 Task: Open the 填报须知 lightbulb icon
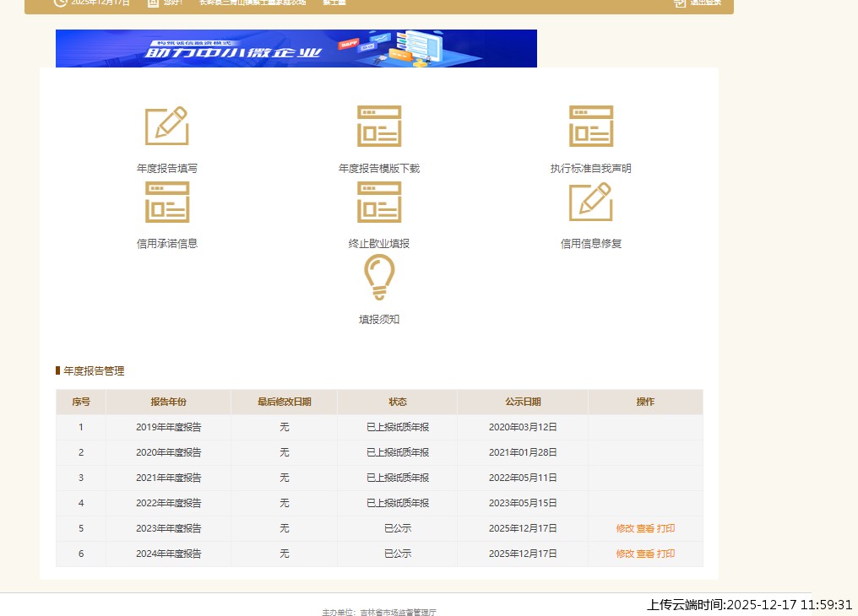(x=378, y=278)
